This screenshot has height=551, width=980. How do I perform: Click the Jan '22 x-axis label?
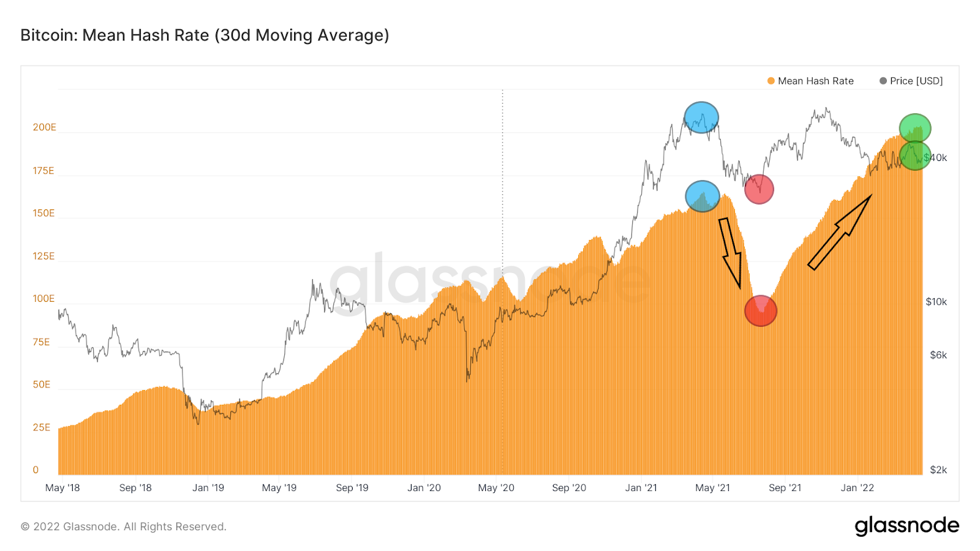(x=858, y=488)
